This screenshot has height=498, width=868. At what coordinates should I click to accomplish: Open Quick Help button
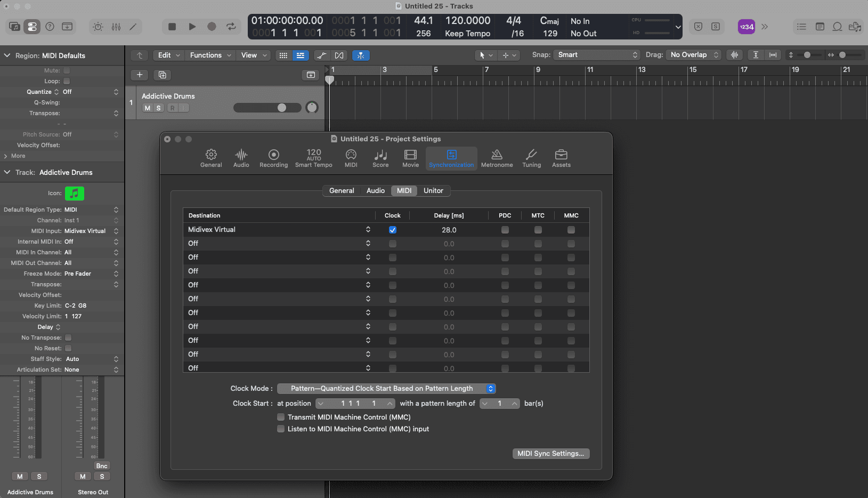(50, 27)
